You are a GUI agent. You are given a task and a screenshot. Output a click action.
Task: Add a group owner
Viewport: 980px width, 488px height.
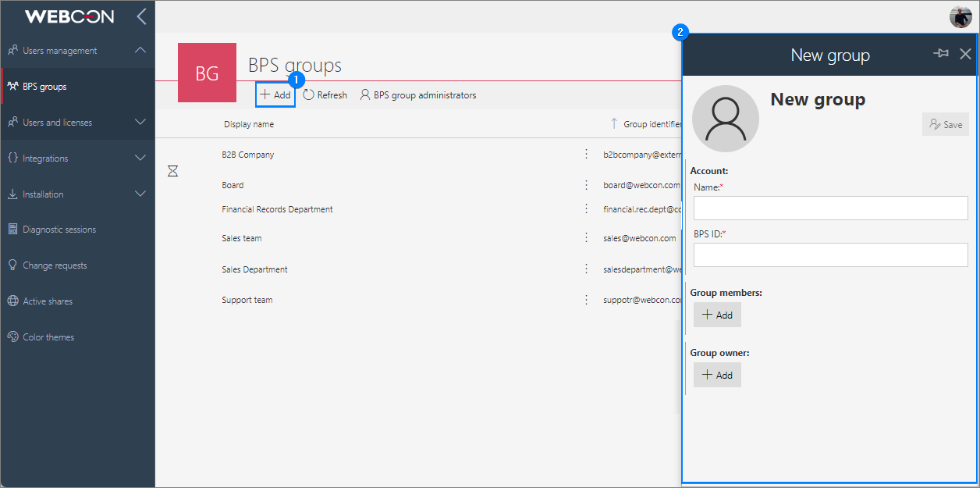click(x=717, y=375)
